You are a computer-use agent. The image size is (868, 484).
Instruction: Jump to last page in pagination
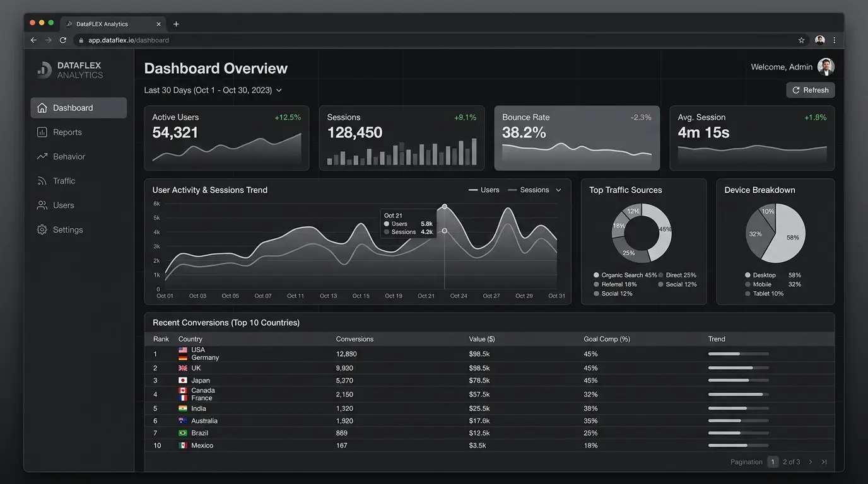pos(824,462)
